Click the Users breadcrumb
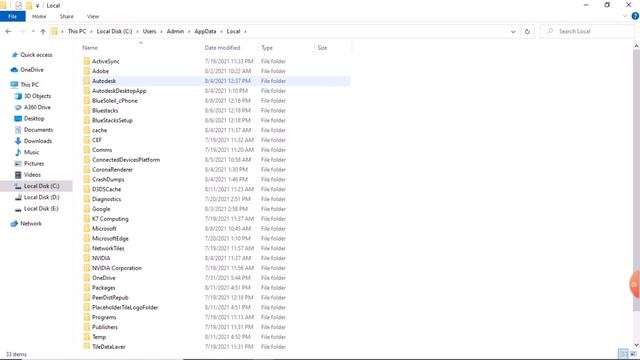 [149, 31]
